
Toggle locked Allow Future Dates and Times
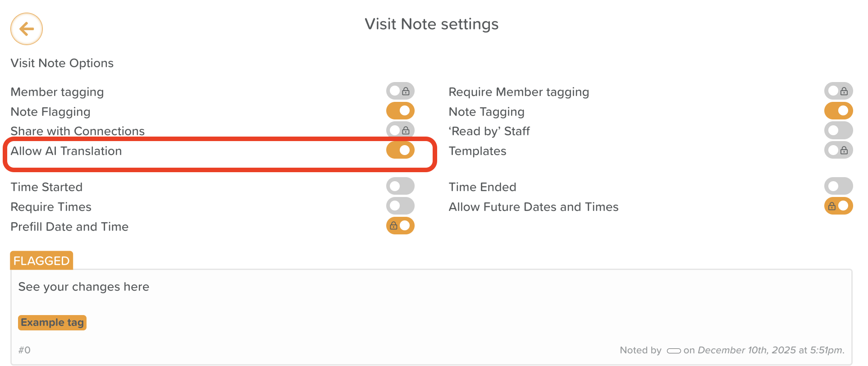pyautogui.click(x=838, y=206)
